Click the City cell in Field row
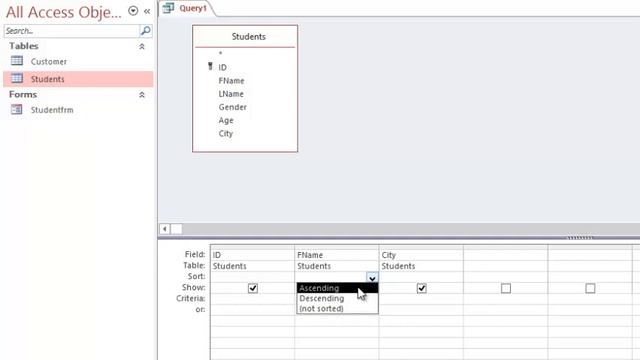 (421, 255)
